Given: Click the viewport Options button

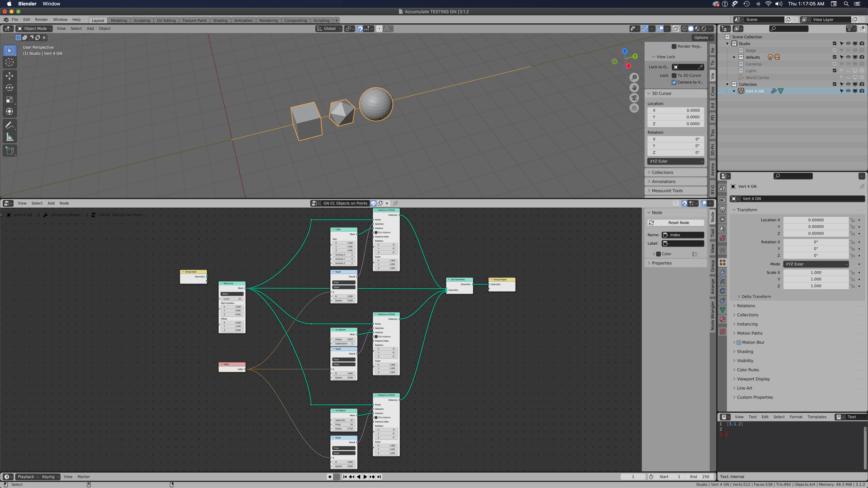Looking at the screenshot, I should tap(703, 37).
